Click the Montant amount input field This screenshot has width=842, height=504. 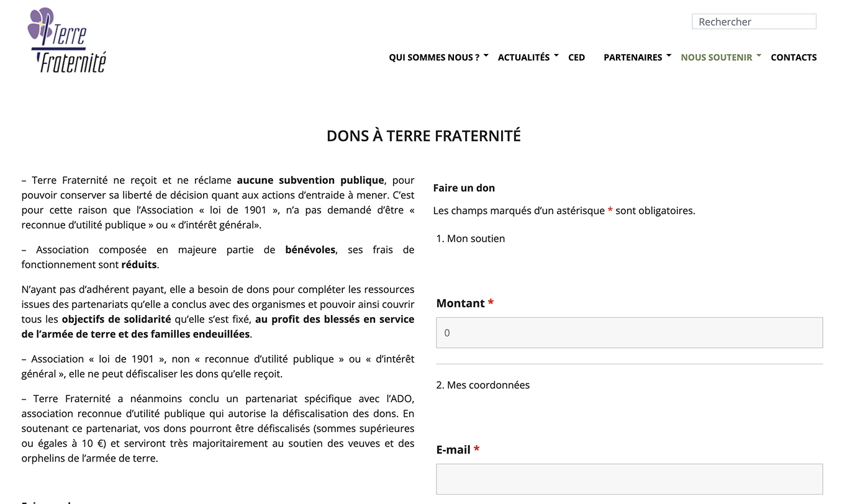[629, 333]
